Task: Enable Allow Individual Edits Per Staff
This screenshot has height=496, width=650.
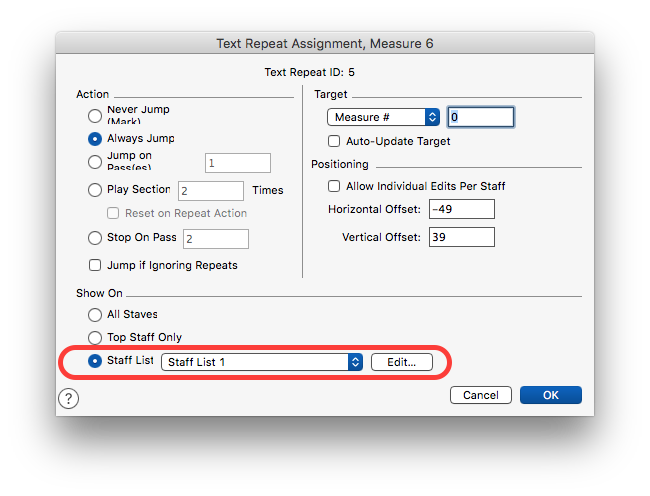Action: click(x=335, y=186)
